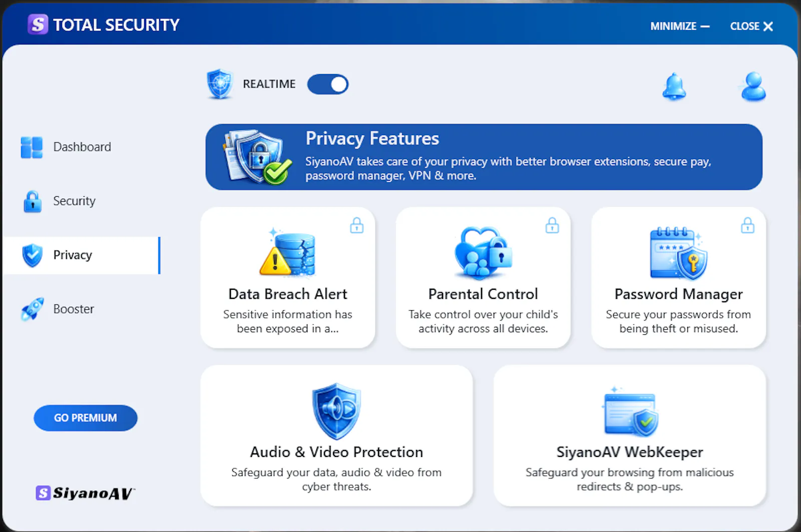This screenshot has height=532, width=801.
Task: Click the SiyanoAV WebKeeper browser icon
Action: (x=630, y=411)
